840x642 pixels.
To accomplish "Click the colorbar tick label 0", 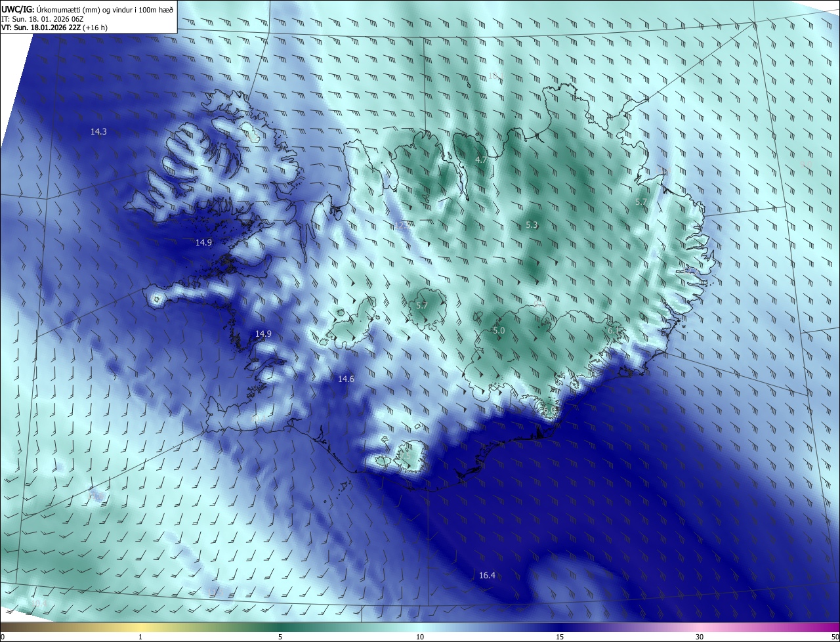I will pos(3,637).
